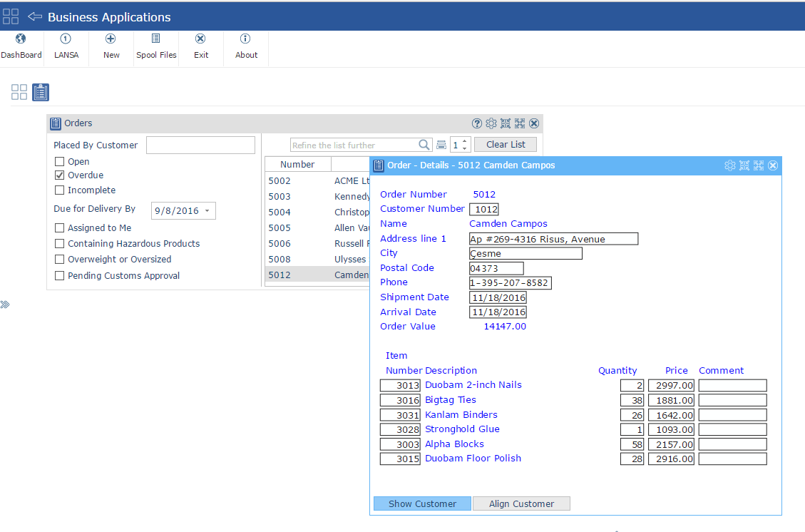The image size is (805, 532).
Task: Click the LANSA toolbar icon
Action: pyautogui.click(x=66, y=39)
